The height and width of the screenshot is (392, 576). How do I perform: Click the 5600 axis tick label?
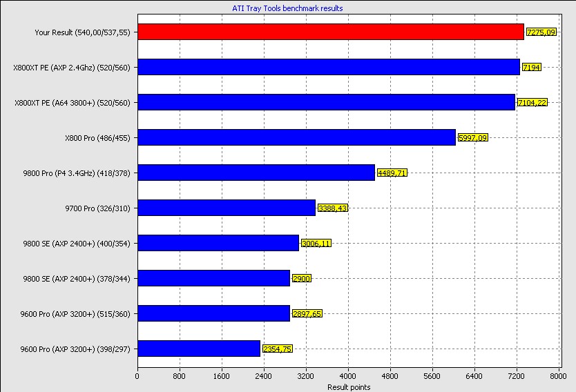pos(432,376)
